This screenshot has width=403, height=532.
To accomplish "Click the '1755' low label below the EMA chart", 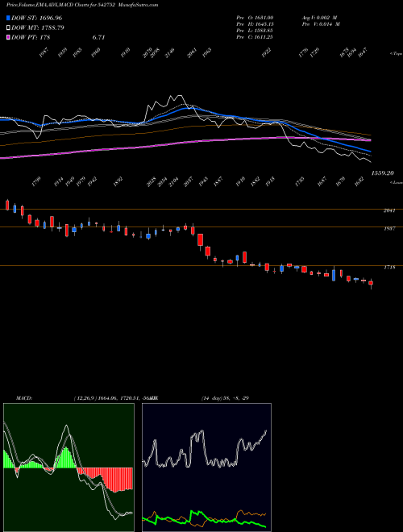I will tap(300, 181).
